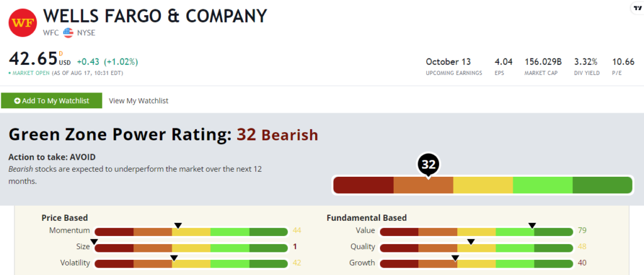This screenshot has width=644, height=275.
Task: Click the Wells Fargo WF logo icon
Action: (x=22, y=23)
